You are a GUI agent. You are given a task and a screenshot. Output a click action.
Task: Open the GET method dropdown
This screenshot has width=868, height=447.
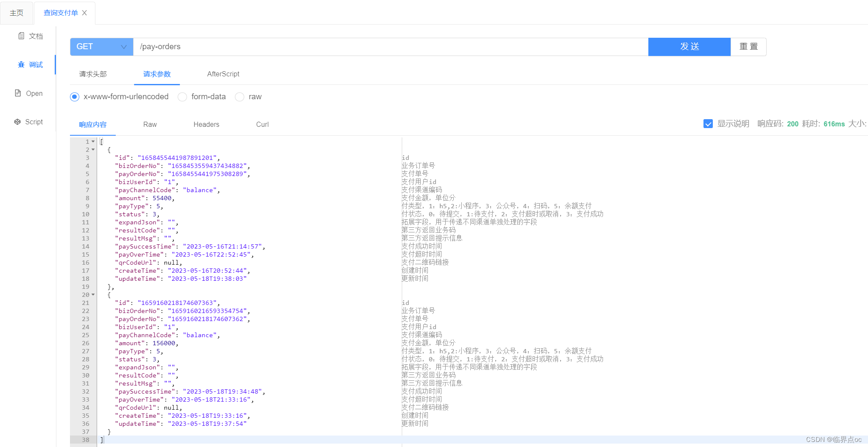coord(102,47)
